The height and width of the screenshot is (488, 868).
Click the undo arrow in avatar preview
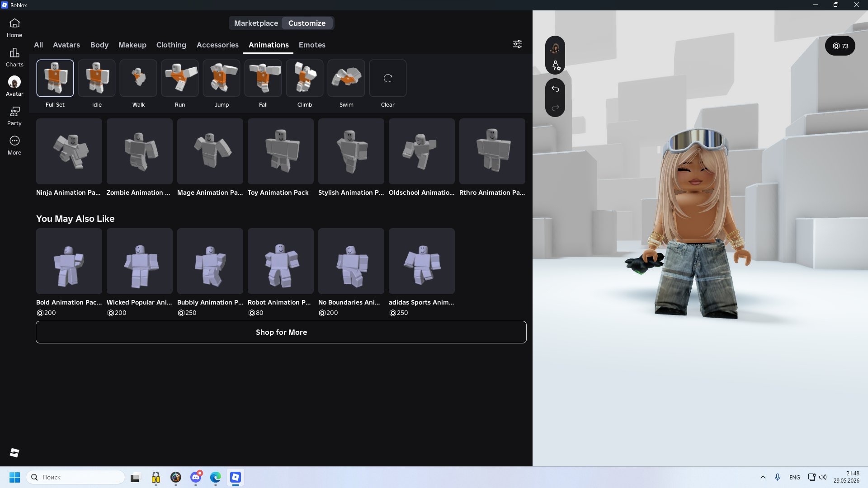click(x=555, y=89)
